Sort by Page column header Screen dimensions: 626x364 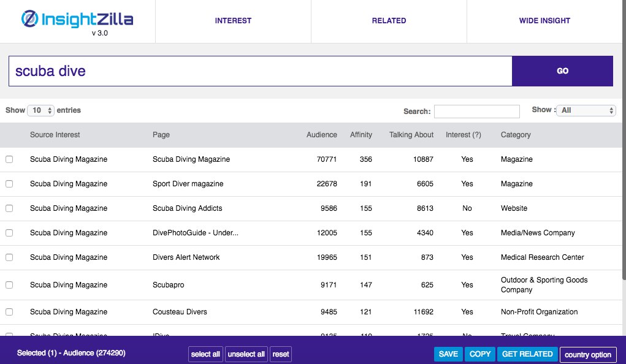point(161,135)
